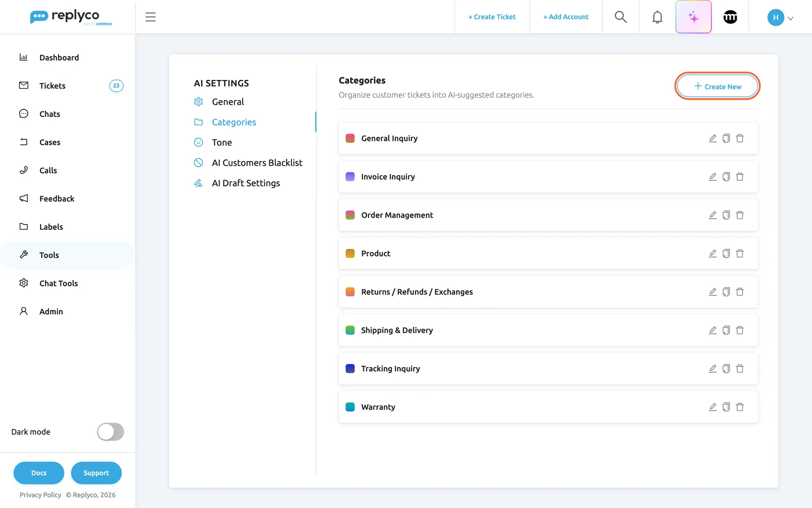812x508 pixels.
Task: Open the Docs button
Action: point(39,473)
